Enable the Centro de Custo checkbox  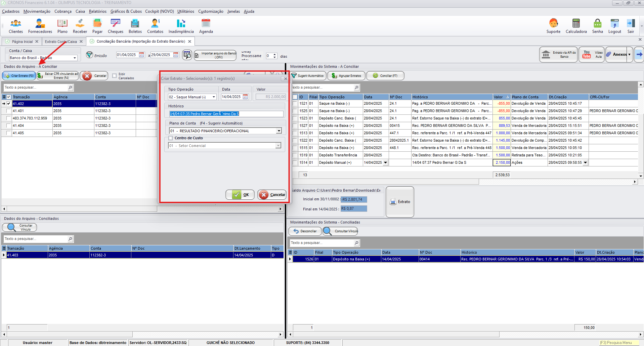[171, 138]
